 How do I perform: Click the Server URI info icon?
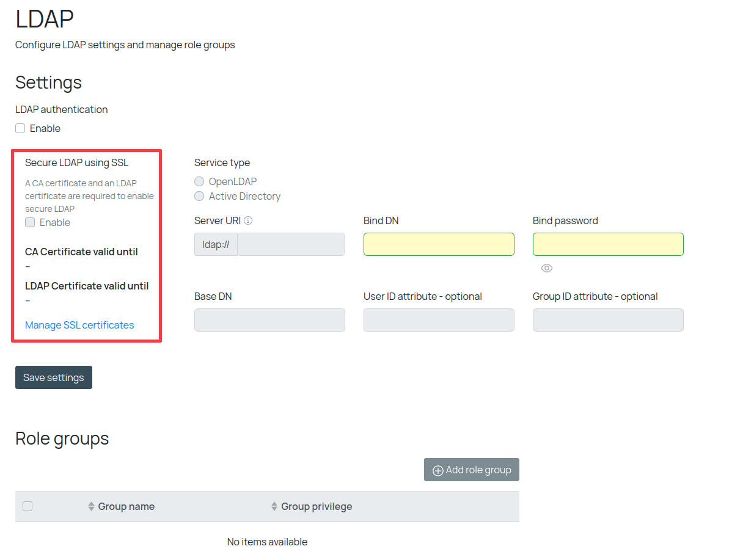point(248,221)
